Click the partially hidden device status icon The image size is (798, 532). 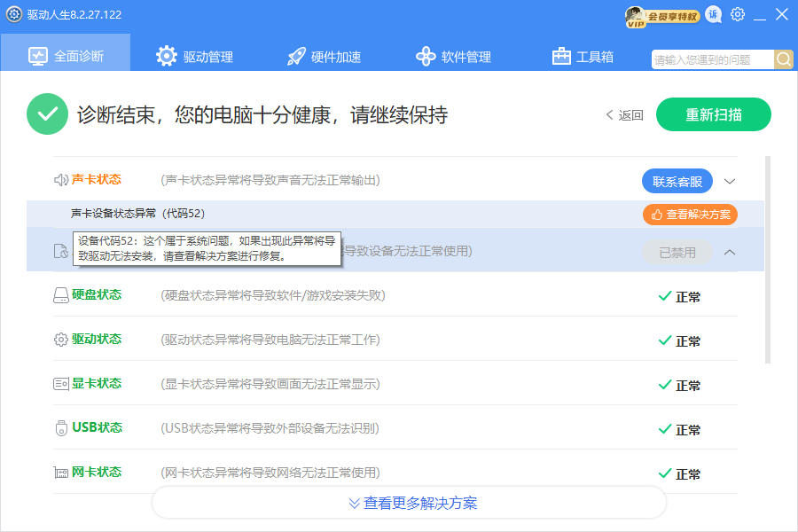click(x=61, y=252)
